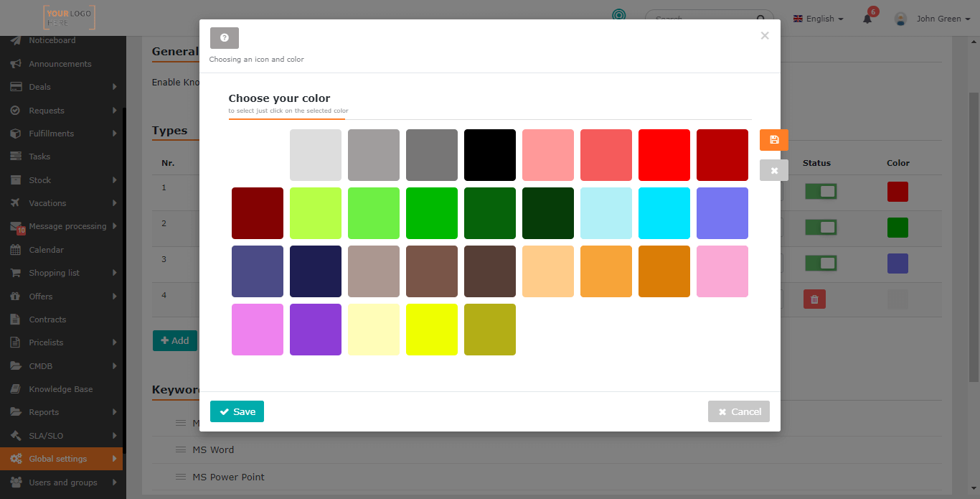Expand the Fulfillments submenu arrow
Image resolution: width=980 pixels, height=499 pixels.
pos(115,134)
